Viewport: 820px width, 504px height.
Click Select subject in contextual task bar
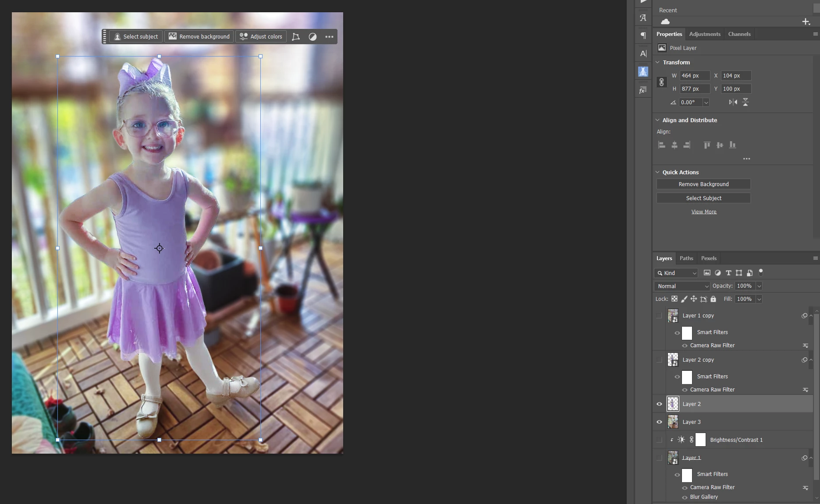[136, 37]
